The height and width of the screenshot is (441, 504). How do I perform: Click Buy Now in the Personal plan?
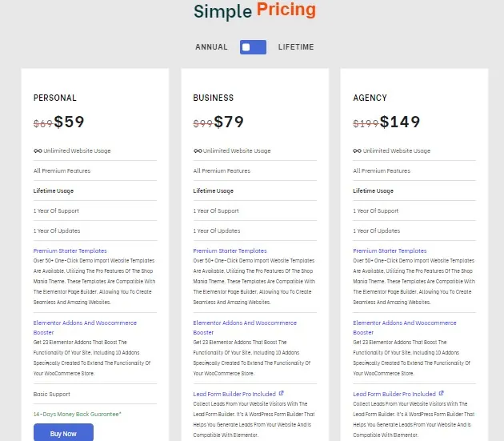tap(63, 433)
